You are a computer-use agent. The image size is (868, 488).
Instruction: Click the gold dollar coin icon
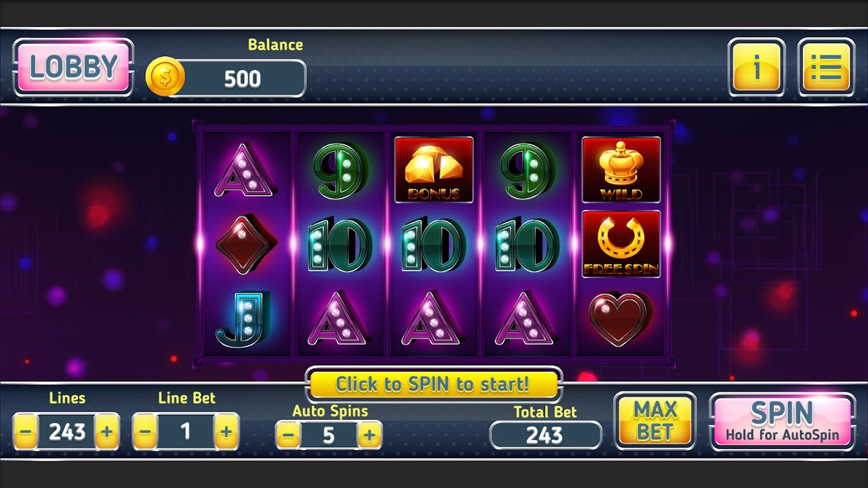click(x=165, y=77)
